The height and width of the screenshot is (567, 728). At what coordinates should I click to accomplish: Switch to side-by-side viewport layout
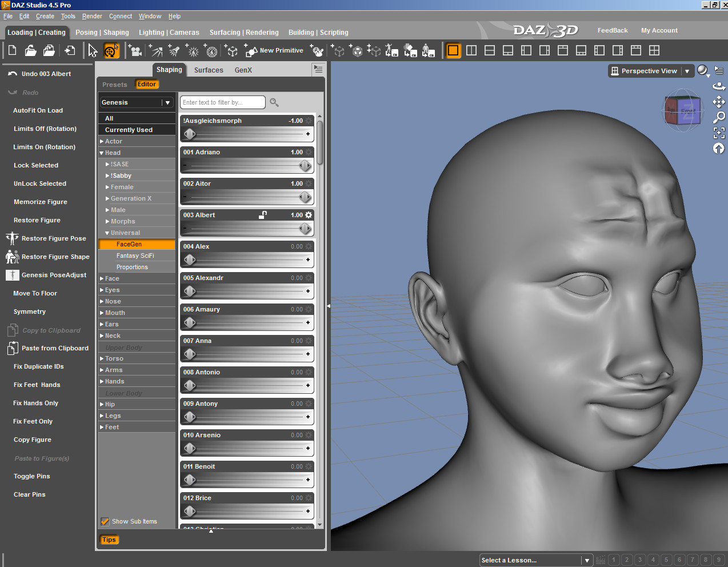tap(471, 50)
